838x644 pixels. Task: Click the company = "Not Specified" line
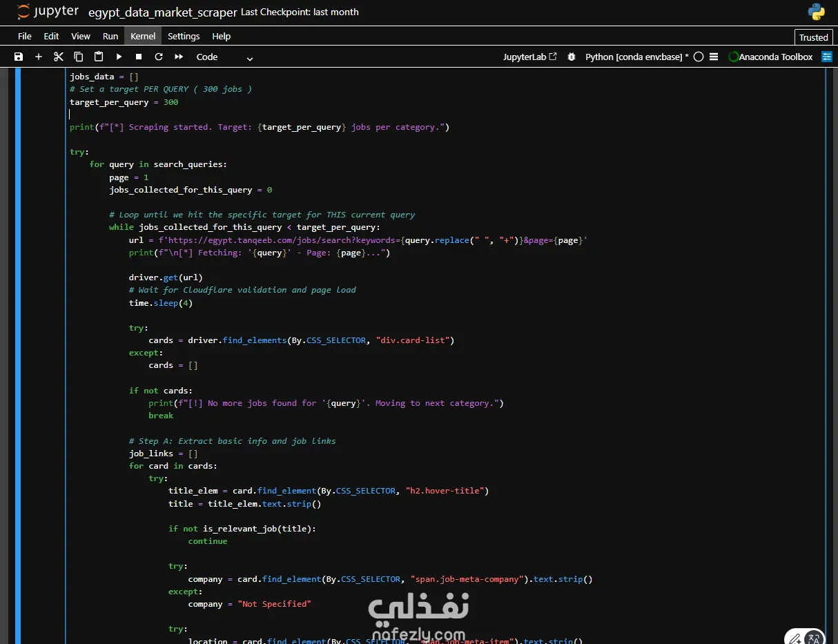click(250, 604)
